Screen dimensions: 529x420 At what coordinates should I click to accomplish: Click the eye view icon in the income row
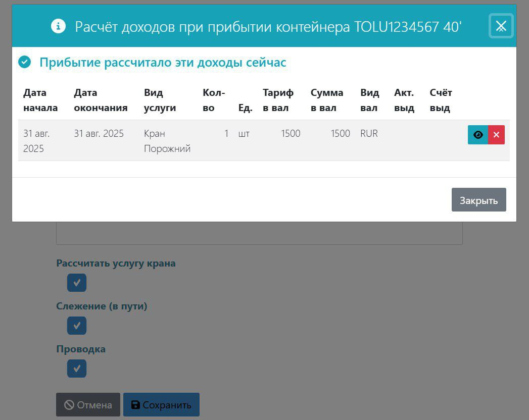[478, 135]
